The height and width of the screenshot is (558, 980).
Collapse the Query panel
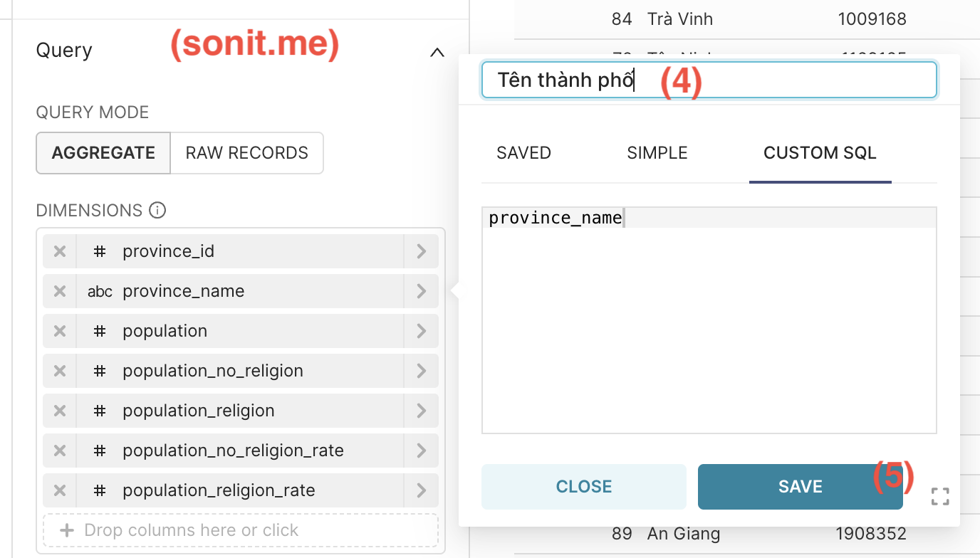(437, 52)
